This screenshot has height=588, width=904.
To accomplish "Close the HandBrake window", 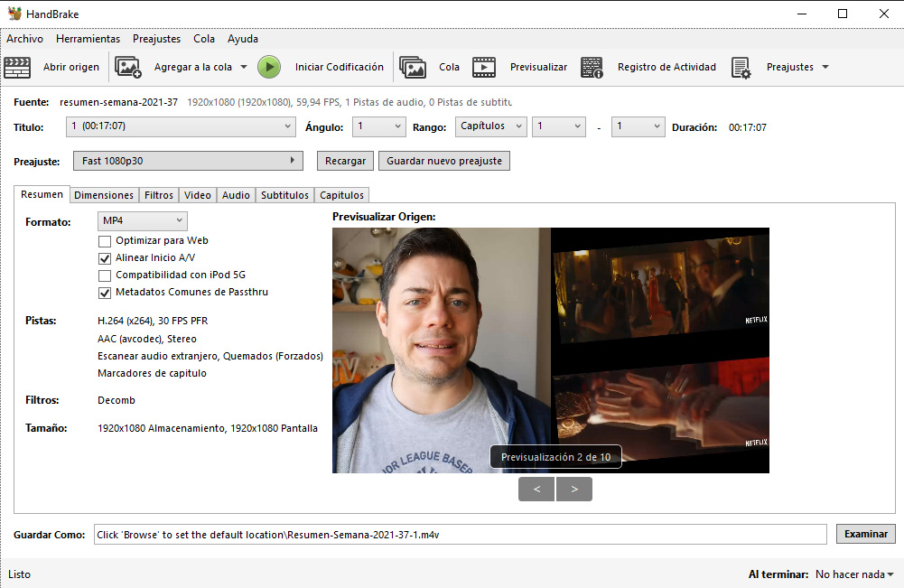I will pos(884,14).
